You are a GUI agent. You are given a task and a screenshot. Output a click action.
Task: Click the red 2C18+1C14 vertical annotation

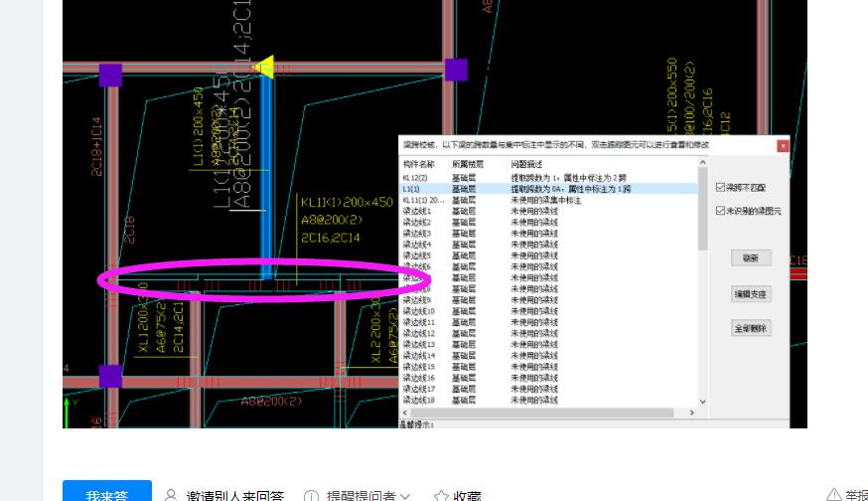96,147
